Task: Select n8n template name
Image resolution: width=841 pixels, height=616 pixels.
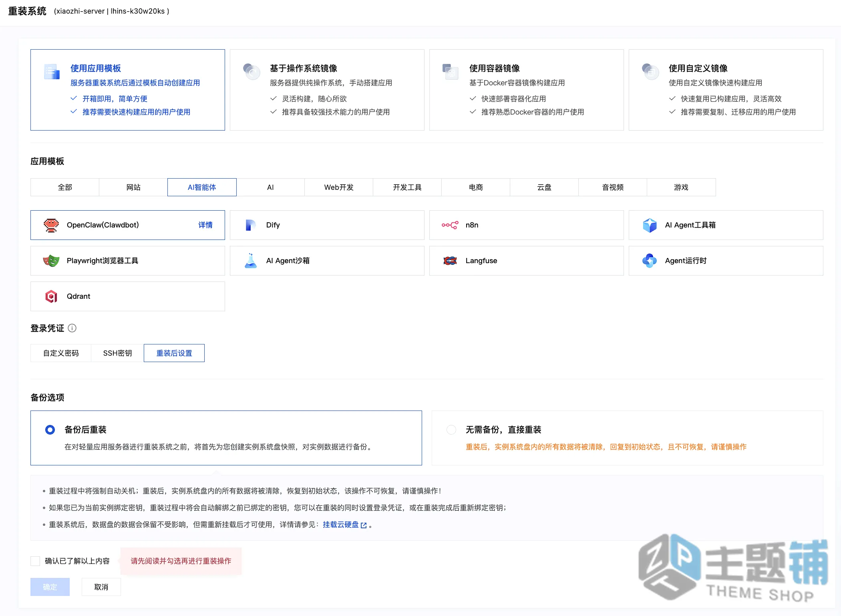Action: (x=472, y=225)
